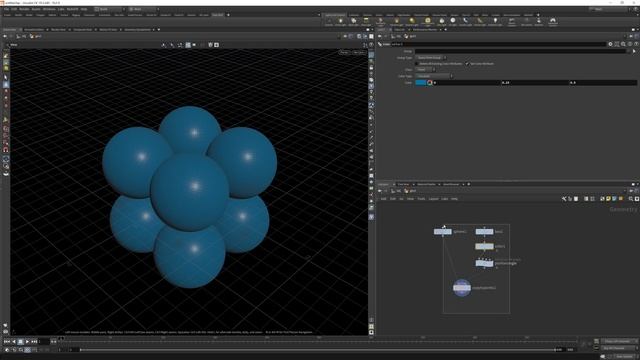Click the blue Color swatch
The image size is (640, 360).
coord(421,82)
